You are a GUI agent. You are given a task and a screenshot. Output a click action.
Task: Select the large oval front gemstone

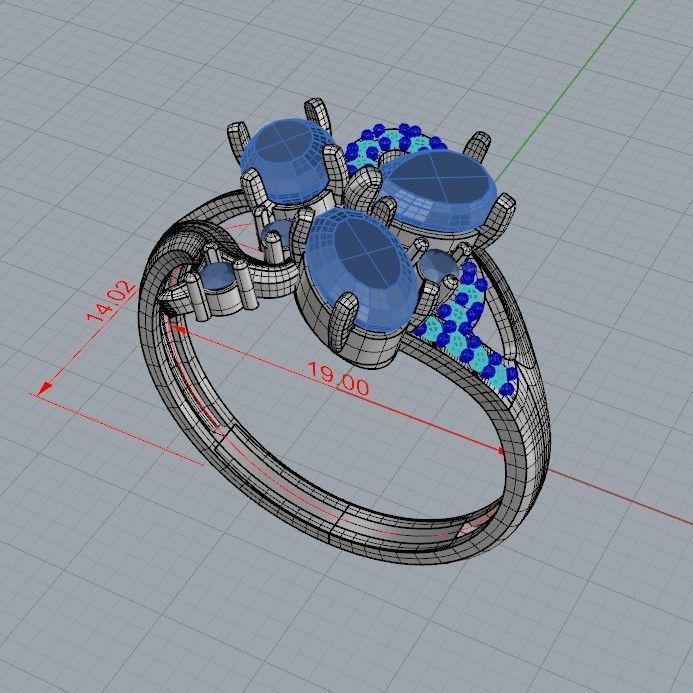point(362,269)
